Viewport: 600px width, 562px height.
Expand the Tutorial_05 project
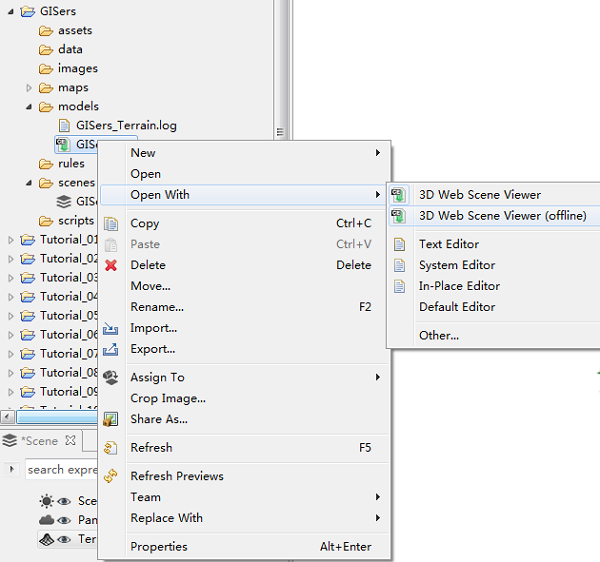click(11, 316)
